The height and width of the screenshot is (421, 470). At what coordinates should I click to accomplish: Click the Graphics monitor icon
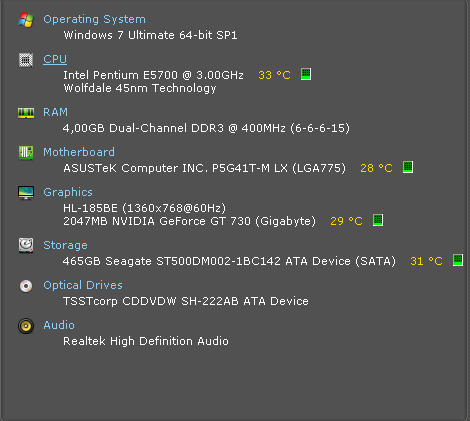pos(26,193)
